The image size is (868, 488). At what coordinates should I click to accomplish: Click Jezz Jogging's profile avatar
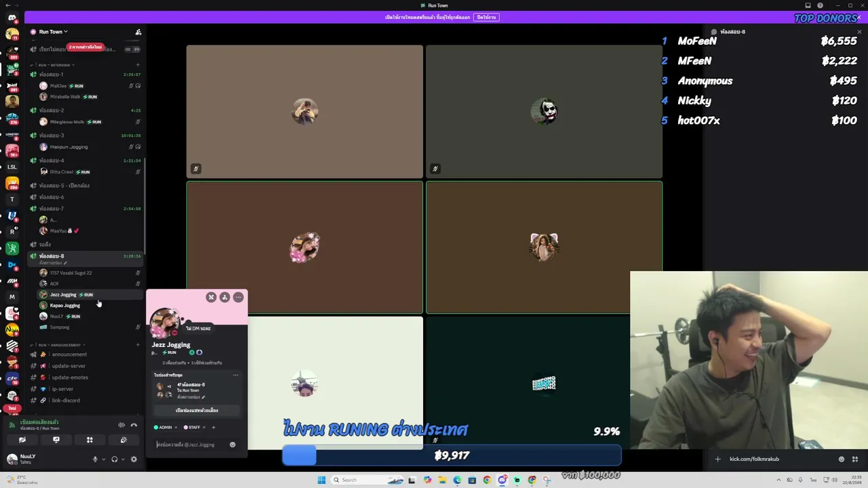pyautogui.click(x=165, y=322)
